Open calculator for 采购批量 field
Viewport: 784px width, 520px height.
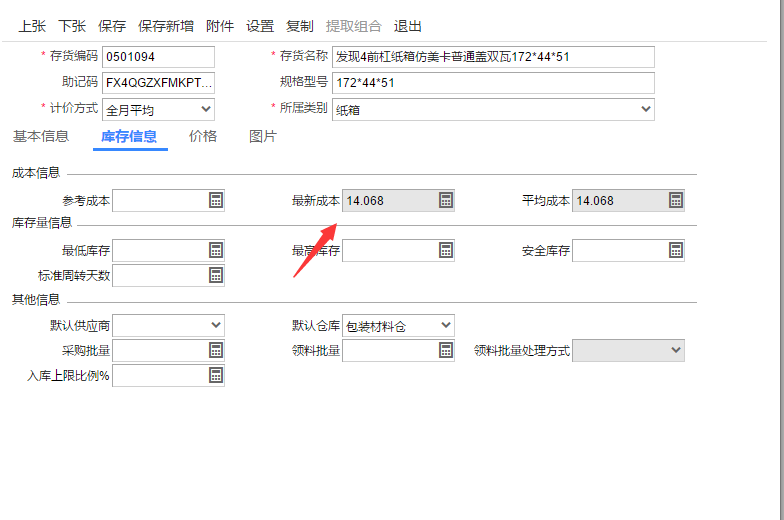[x=216, y=350]
